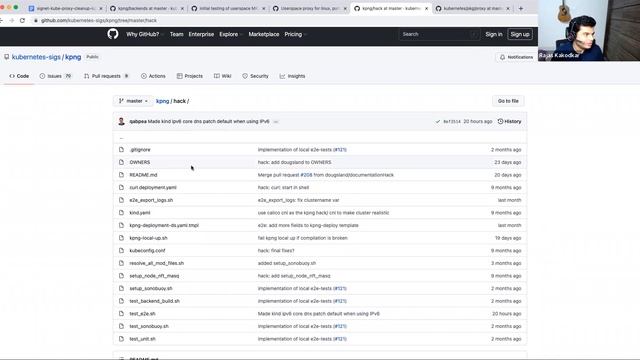Open resolve_all_mod_files.sh file
The width and height of the screenshot is (640, 360).
(157, 263)
